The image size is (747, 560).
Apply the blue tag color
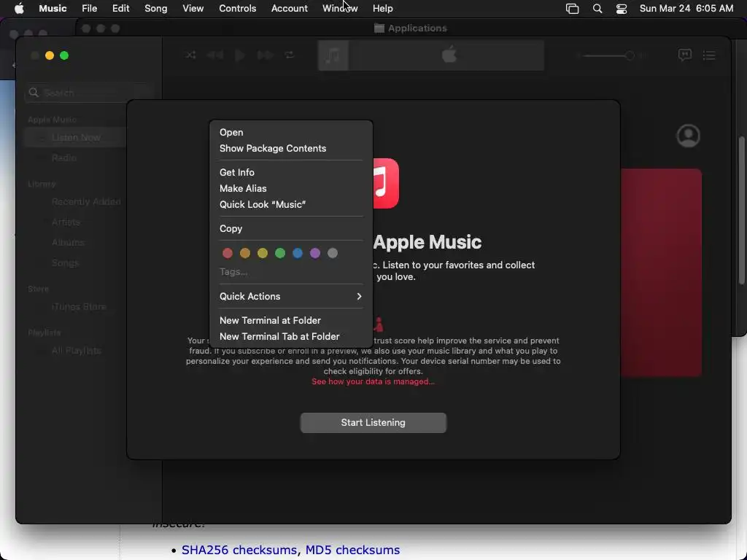click(x=298, y=253)
